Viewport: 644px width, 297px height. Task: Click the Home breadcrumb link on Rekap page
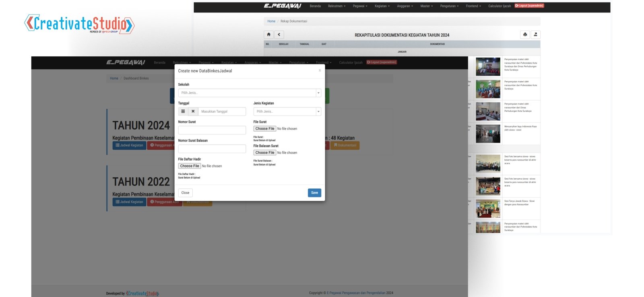(271, 21)
